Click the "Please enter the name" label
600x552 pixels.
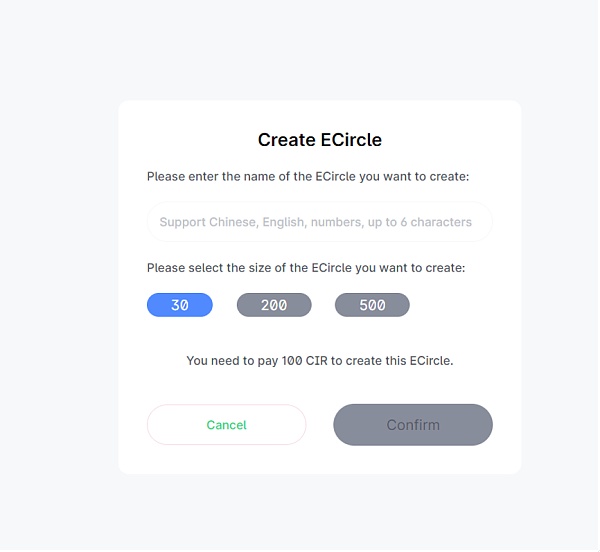pyautogui.click(x=309, y=177)
